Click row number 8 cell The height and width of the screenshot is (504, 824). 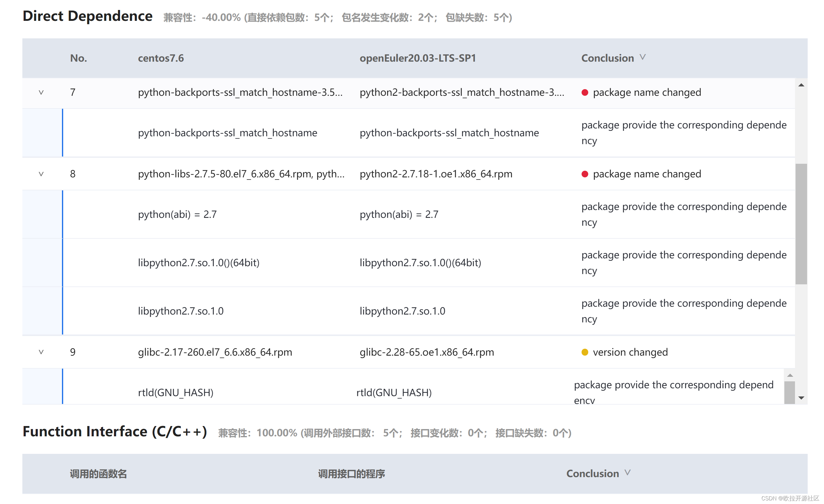(73, 174)
